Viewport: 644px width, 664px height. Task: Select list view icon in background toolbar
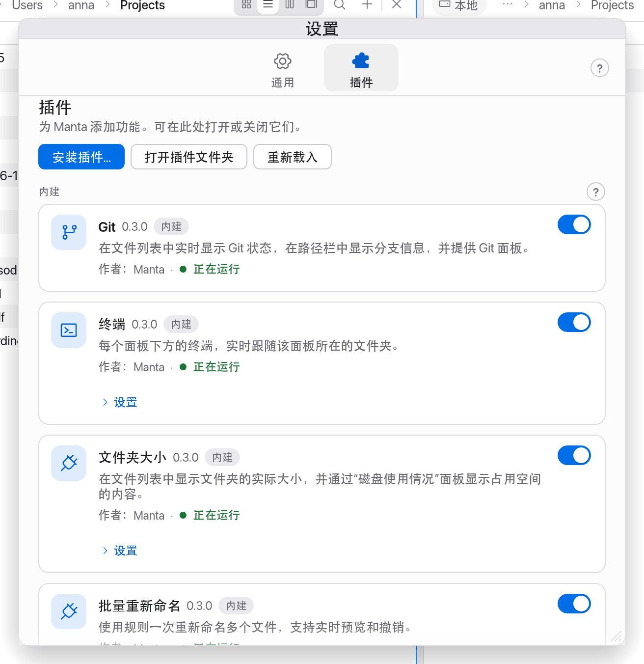(268, 5)
